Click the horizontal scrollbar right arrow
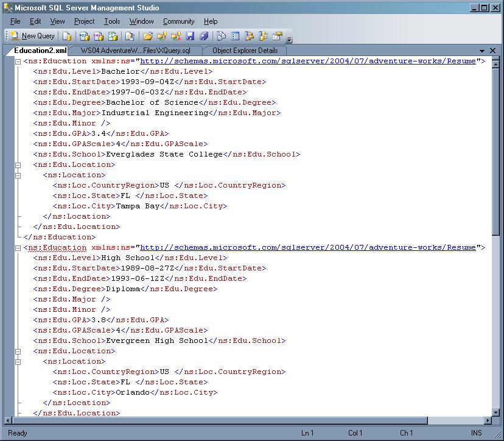Image resolution: width=504 pixels, height=441 pixels. point(488,420)
